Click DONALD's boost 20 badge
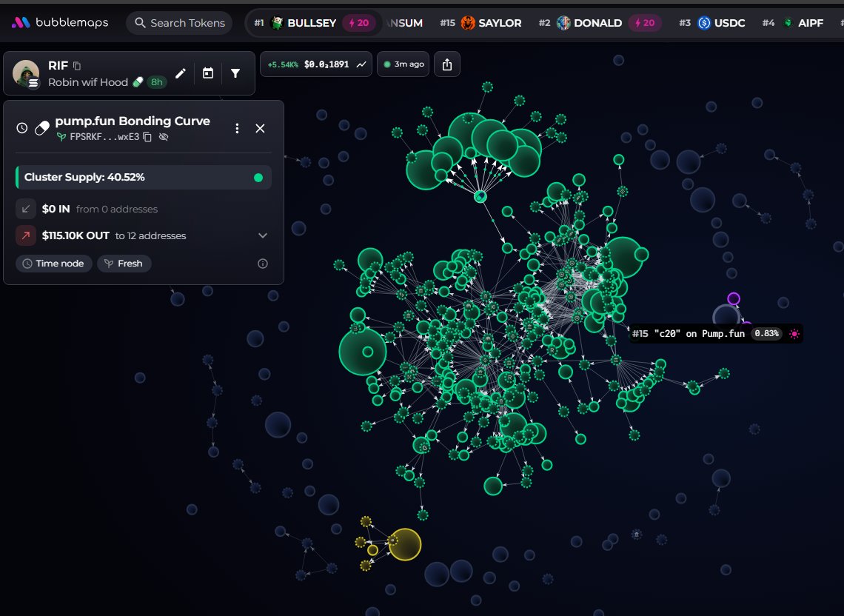This screenshot has height=616, width=844. pos(645,23)
